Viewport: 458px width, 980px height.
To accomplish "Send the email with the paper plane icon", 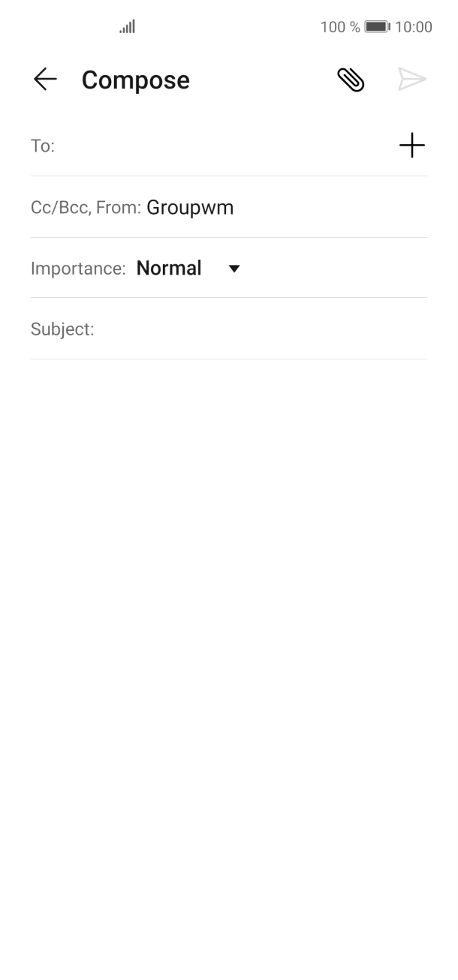I will click(412, 79).
